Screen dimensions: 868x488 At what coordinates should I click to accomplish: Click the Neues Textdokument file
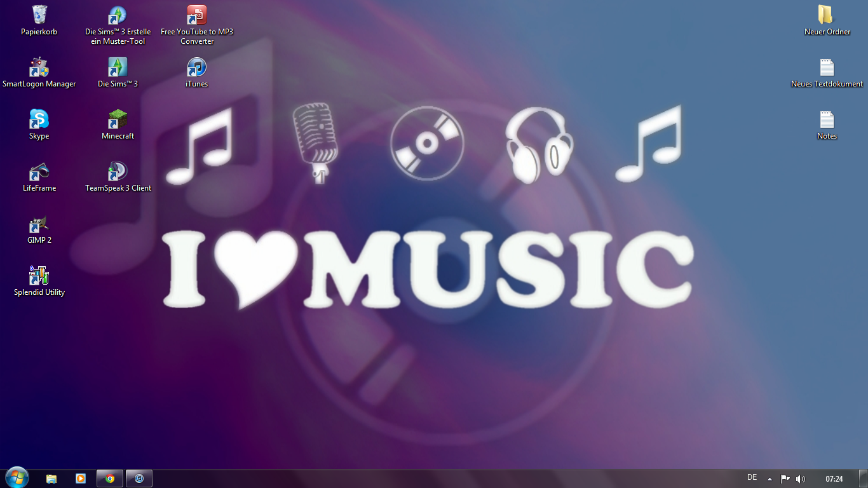point(826,67)
